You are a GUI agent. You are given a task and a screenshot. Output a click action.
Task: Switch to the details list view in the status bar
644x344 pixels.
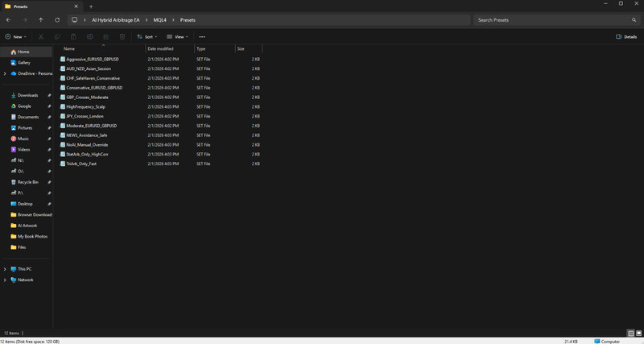631,333
